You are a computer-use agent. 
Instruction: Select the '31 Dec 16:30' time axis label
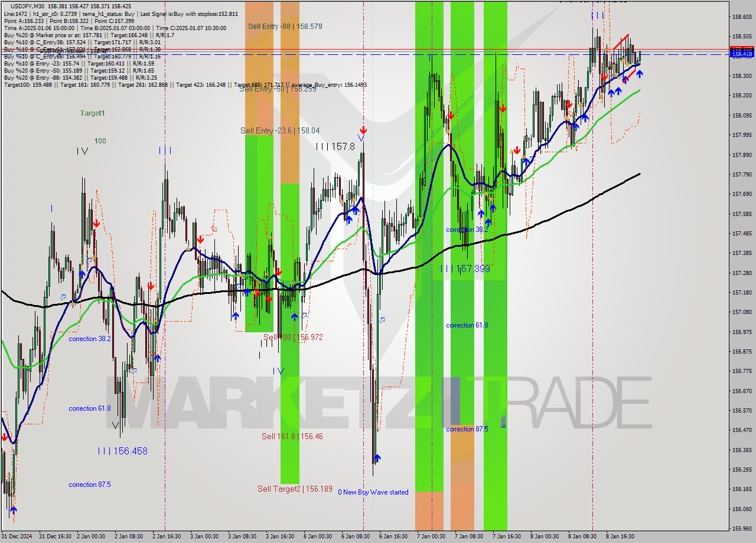[56, 537]
